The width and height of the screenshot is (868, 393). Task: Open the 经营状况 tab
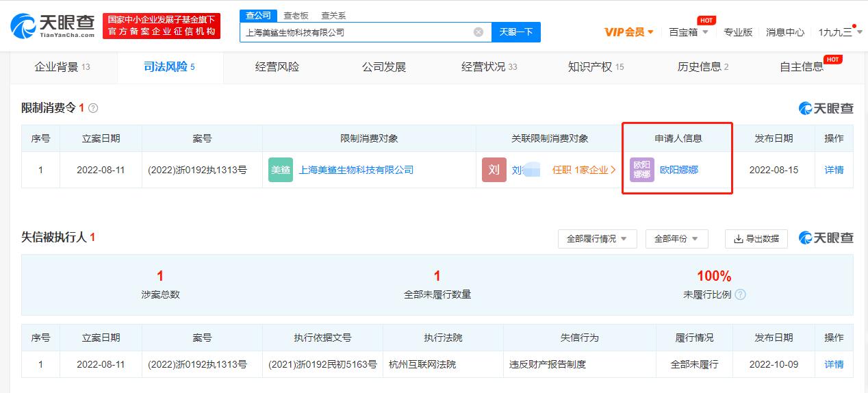[489, 67]
